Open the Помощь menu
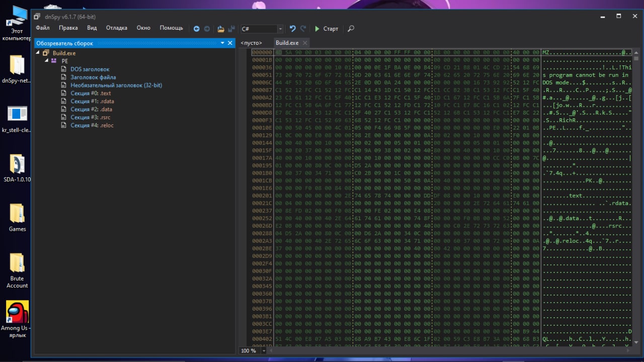The height and width of the screenshot is (362, 644). (172, 28)
